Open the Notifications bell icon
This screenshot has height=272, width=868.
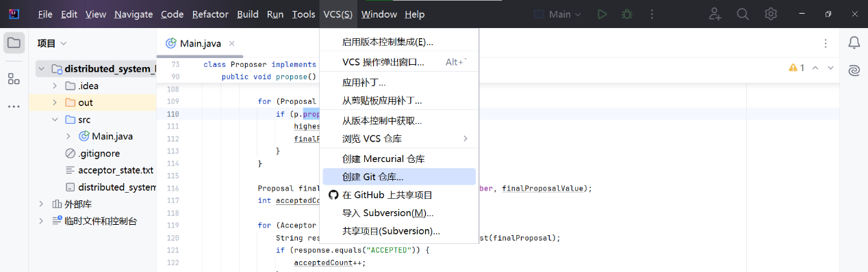pyautogui.click(x=854, y=43)
